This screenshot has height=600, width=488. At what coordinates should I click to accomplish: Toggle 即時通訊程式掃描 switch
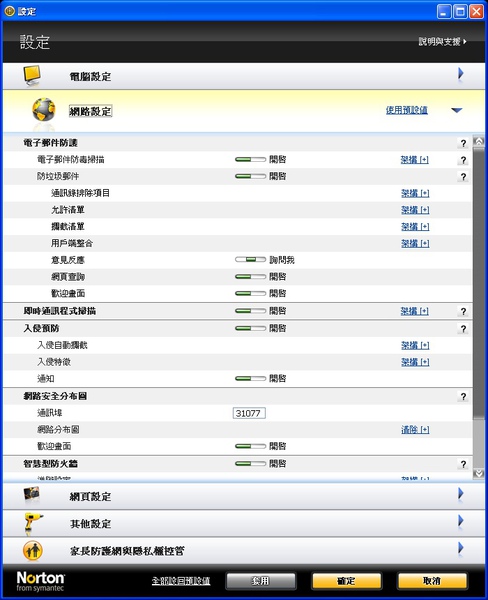click(x=250, y=311)
